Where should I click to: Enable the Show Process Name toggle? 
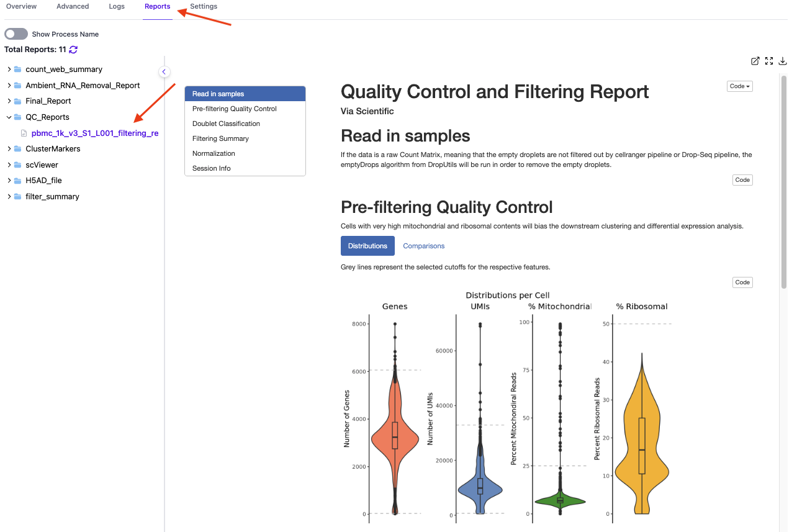point(15,33)
